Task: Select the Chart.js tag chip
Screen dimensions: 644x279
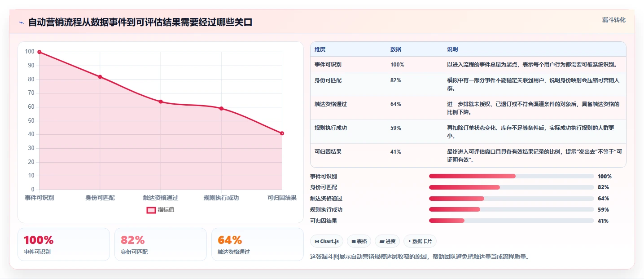Action: 327,241
